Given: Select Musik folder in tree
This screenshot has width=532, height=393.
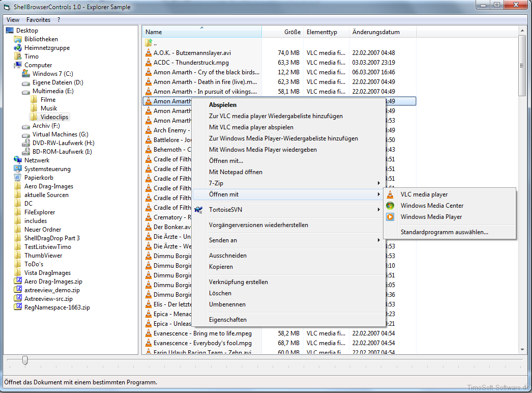Looking at the screenshot, I should 49,108.
